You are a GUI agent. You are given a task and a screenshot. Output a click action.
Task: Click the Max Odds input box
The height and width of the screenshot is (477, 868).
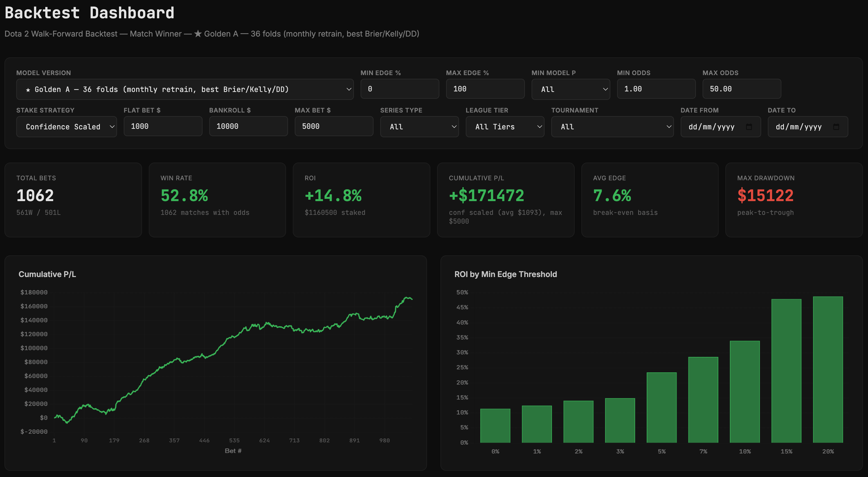741,89
